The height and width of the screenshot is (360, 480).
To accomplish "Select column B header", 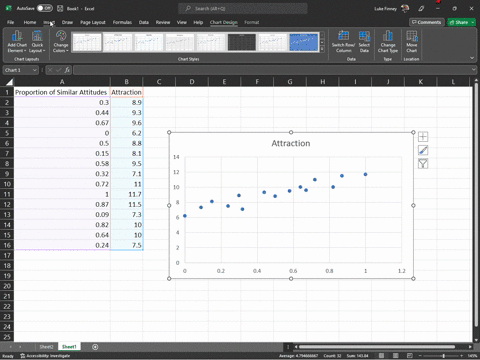I will (127, 82).
